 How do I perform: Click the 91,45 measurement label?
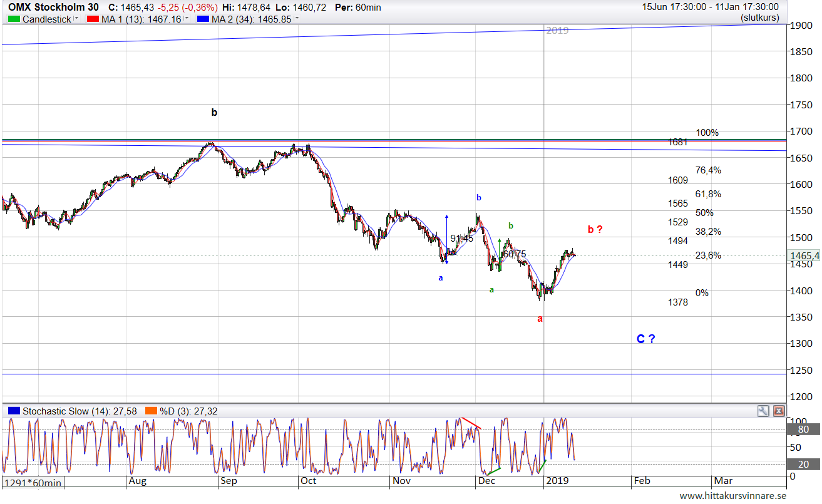point(461,239)
